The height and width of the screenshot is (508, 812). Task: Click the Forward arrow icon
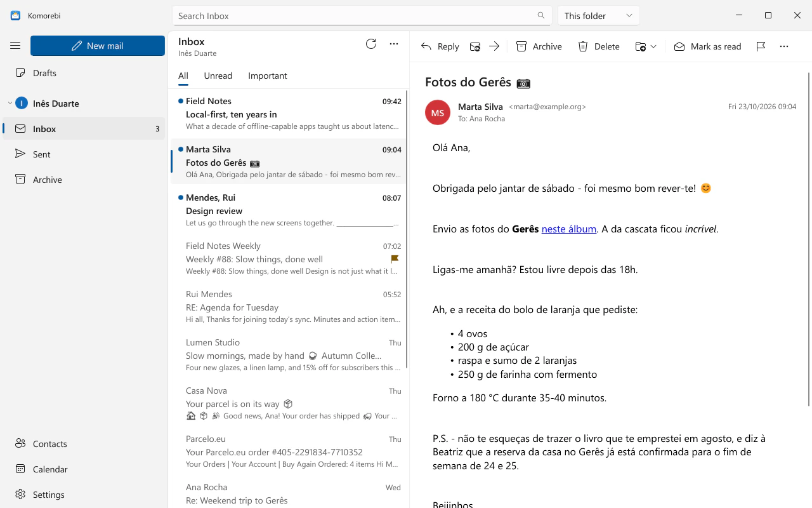click(494, 46)
